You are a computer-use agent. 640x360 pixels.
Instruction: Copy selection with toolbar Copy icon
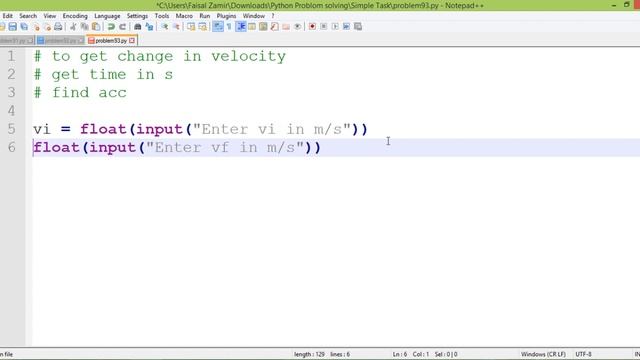coord(84,27)
